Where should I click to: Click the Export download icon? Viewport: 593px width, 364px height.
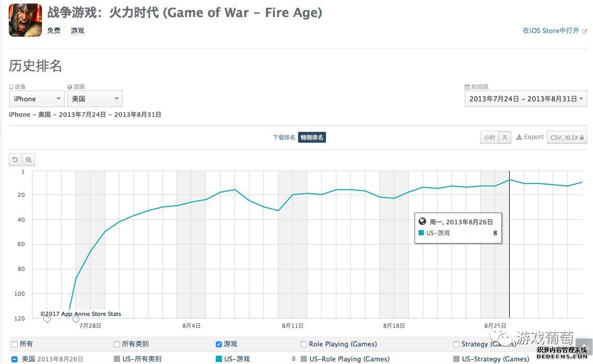(x=519, y=137)
